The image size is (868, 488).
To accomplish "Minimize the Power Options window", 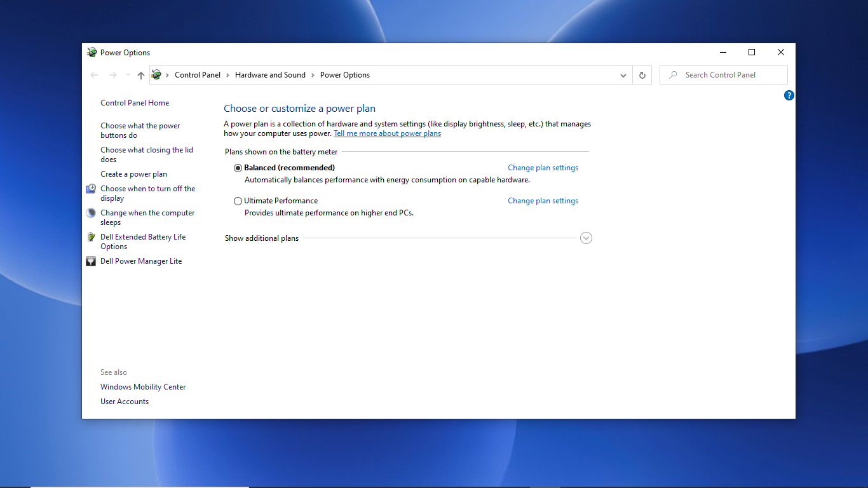I will 722,52.
